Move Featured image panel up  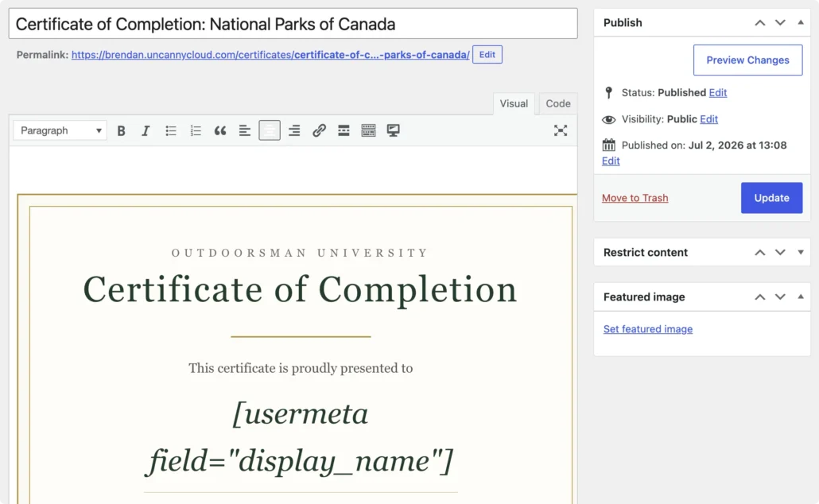click(760, 297)
